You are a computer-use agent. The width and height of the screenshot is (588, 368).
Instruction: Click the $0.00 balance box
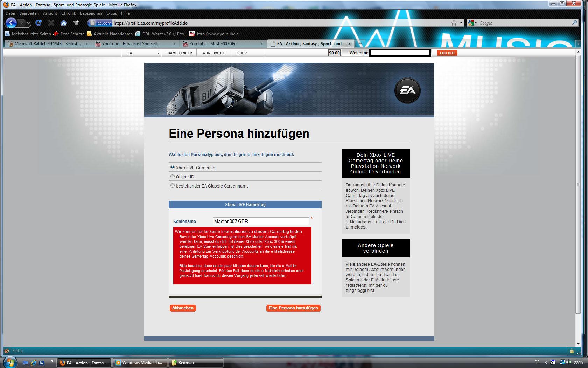(x=334, y=53)
